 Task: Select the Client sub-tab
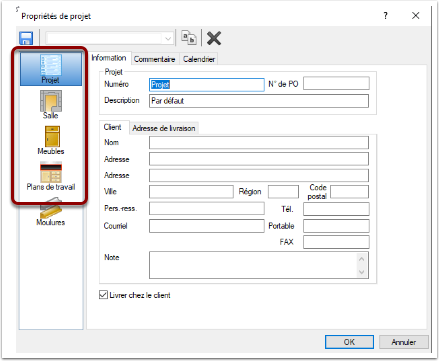[113, 127]
